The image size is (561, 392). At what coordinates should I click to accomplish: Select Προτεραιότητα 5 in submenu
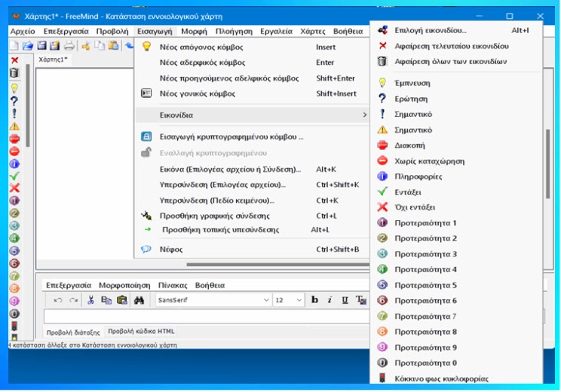[x=456, y=285]
